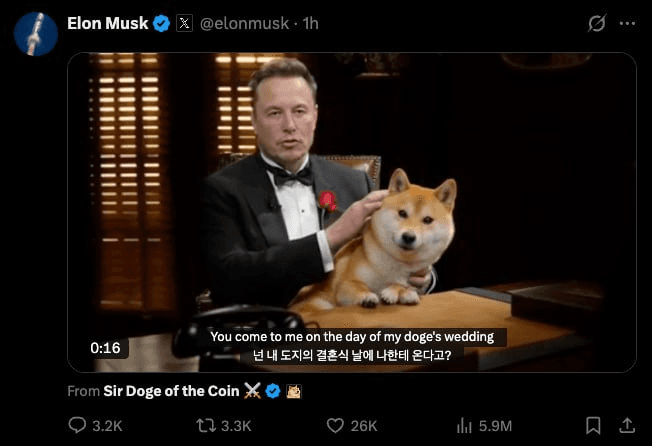Image resolution: width=652 pixels, height=446 pixels.
Task: Click the 0:16 video duration label
Action: (105, 348)
